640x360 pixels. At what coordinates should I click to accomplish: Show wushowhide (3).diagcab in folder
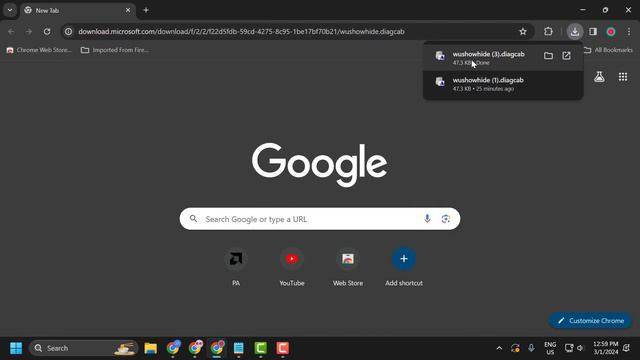[548, 56]
